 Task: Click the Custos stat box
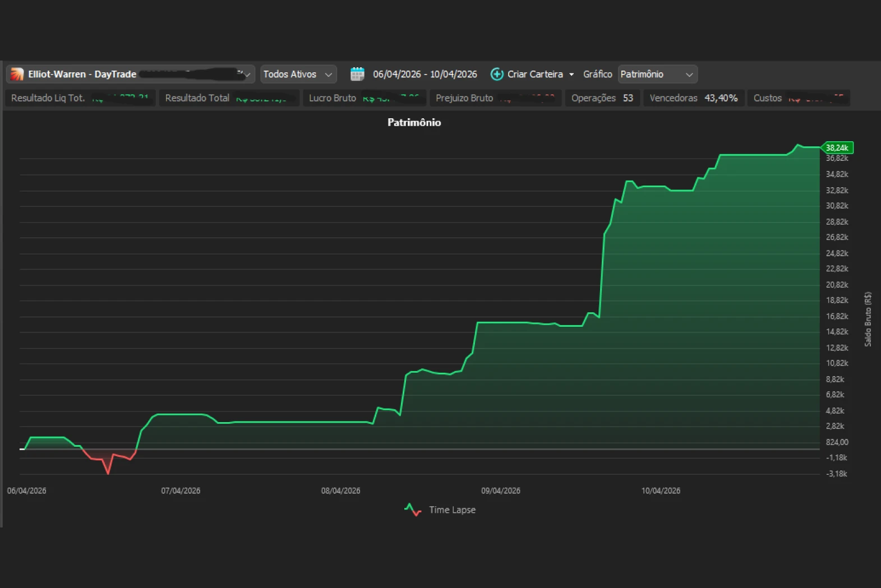pyautogui.click(x=799, y=98)
